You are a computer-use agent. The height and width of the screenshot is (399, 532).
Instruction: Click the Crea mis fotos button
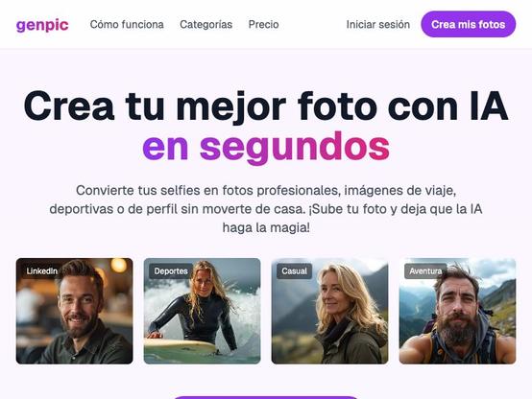pos(469,24)
